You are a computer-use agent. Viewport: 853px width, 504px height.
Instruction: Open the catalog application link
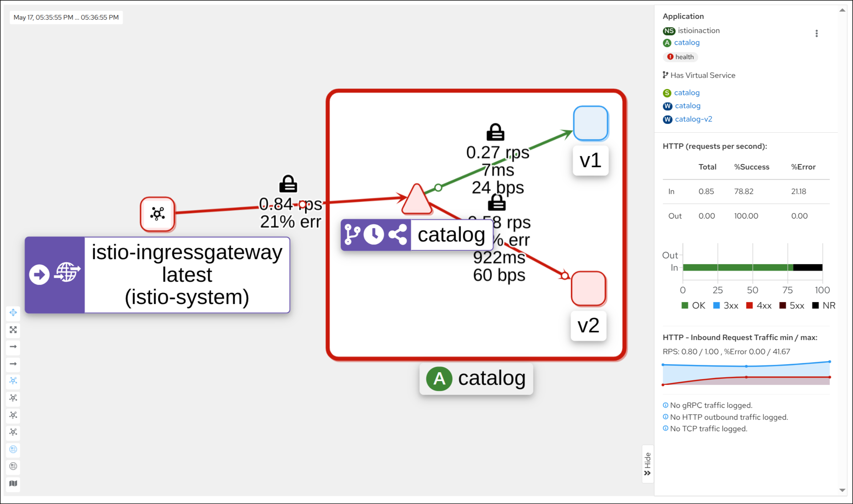pos(687,43)
